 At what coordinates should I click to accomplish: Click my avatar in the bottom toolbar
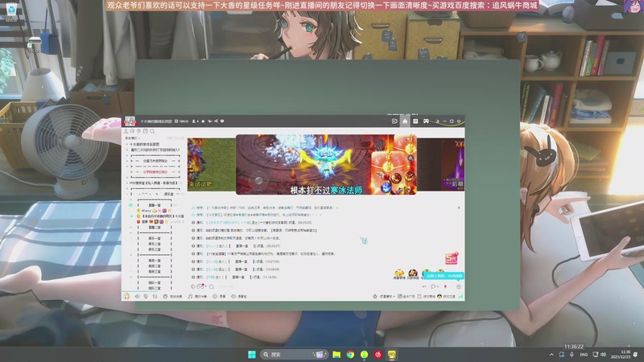click(127, 296)
